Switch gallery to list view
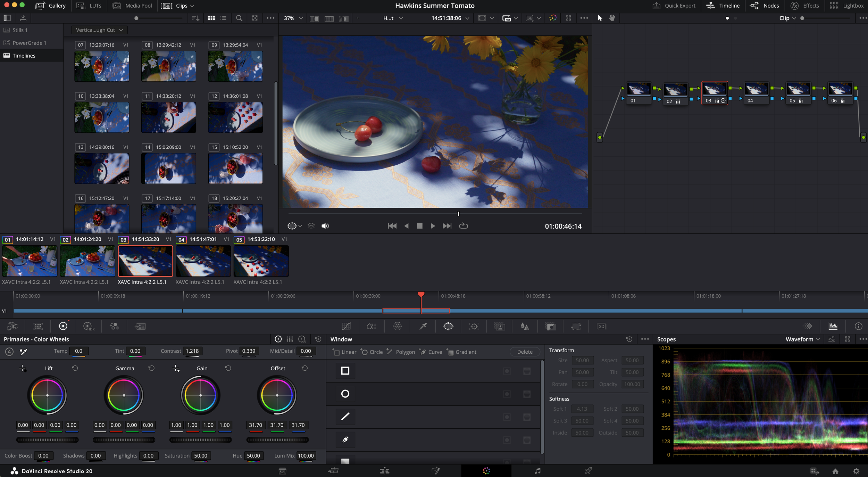The height and width of the screenshot is (477, 868). click(223, 18)
